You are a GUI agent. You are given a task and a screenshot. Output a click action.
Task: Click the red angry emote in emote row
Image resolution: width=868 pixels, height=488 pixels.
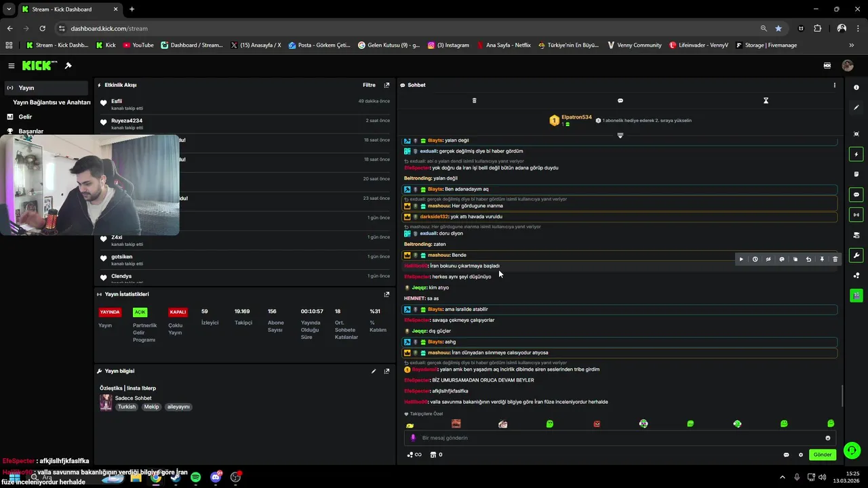(x=597, y=424)
